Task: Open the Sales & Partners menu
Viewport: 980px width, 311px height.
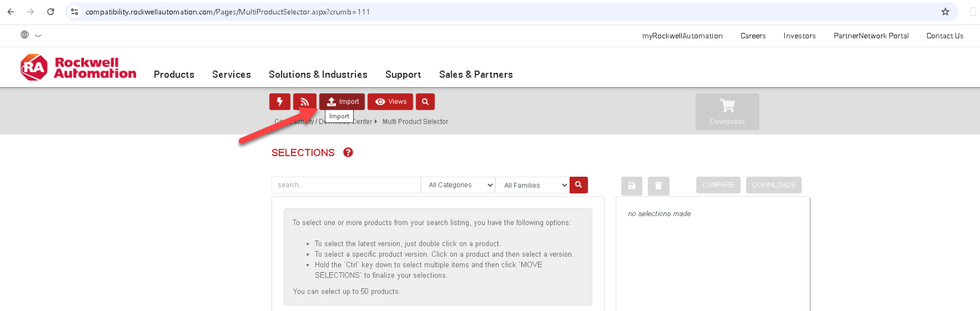Action: pyautogui.click(x=476, y=75)
